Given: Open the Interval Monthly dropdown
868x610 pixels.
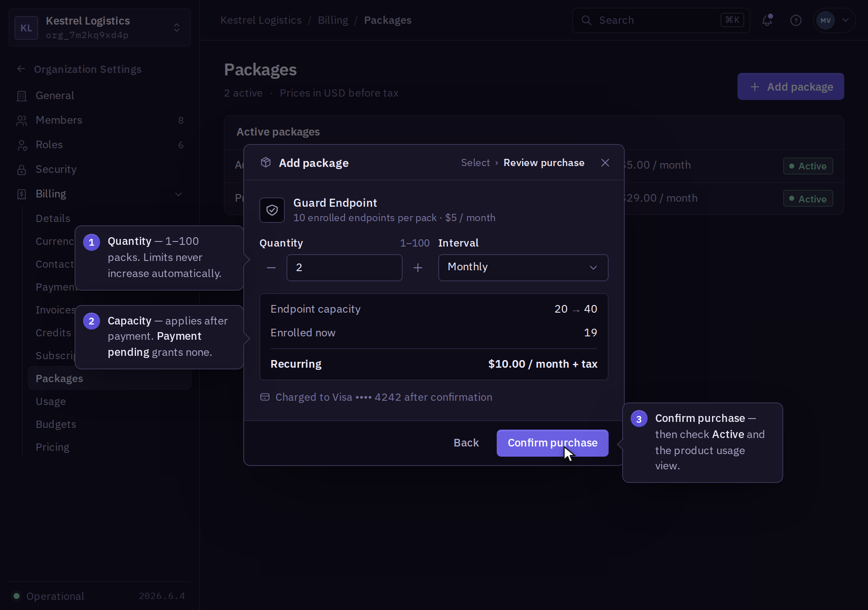Looking at the screenshot, I should click(x=523, y=268).
